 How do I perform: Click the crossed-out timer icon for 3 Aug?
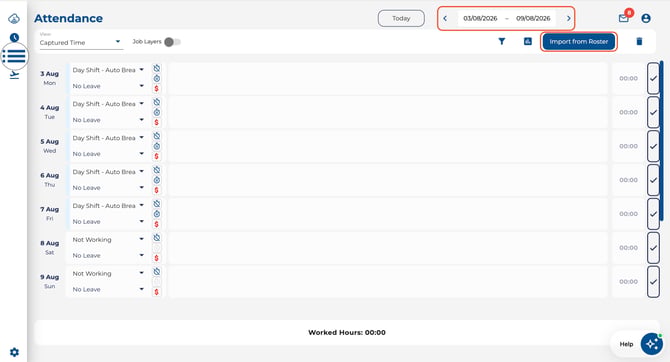(157, 68)
